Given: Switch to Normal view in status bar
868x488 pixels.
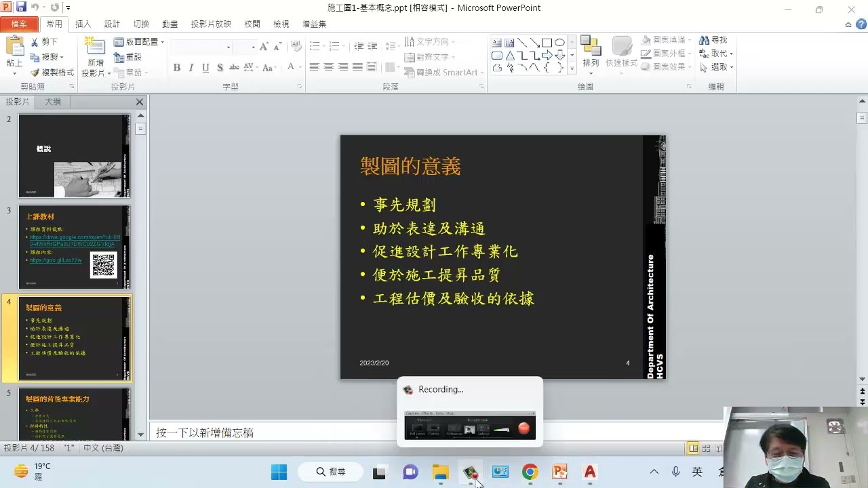Looking at the screenshot, I should pyautogui.click(x=693, y=448).
